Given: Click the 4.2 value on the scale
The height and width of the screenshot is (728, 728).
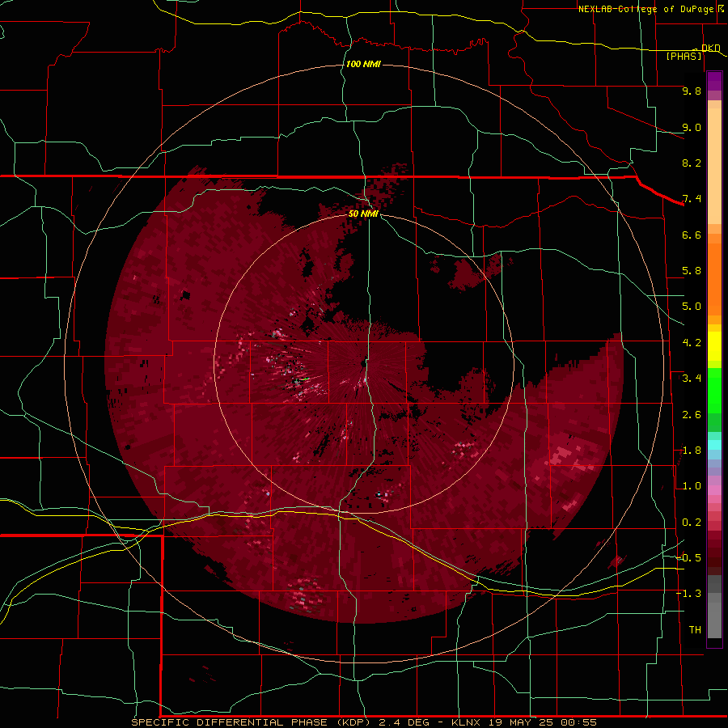Looking at the screenshot, I should point(692,343).
